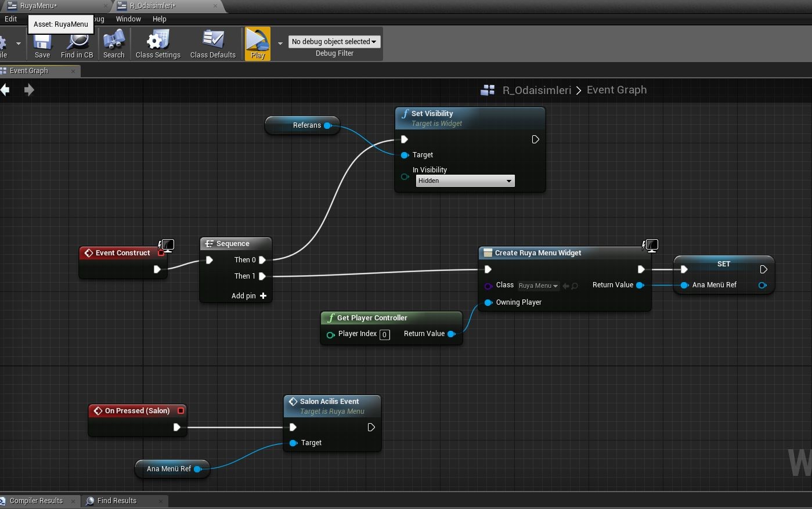The height and width of the screenshot is (509, 812).
Task: Click the Then 1 exec pin on Sequence
Action: pyautogui.click(x=262, y=276)
